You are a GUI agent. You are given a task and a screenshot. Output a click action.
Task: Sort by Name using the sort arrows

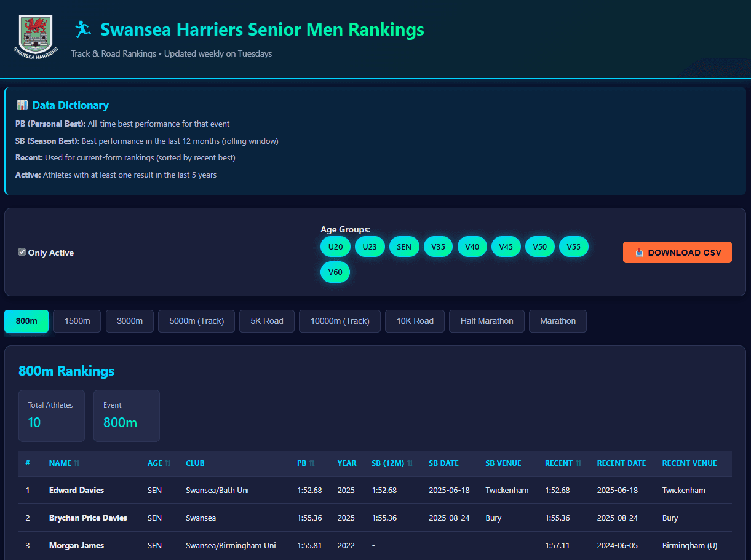click(77, 463)
